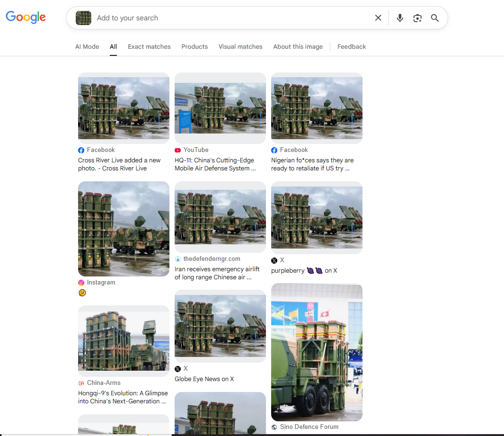Click the Feedback link
The image size is (504, 436).
[x=352, y=46]
